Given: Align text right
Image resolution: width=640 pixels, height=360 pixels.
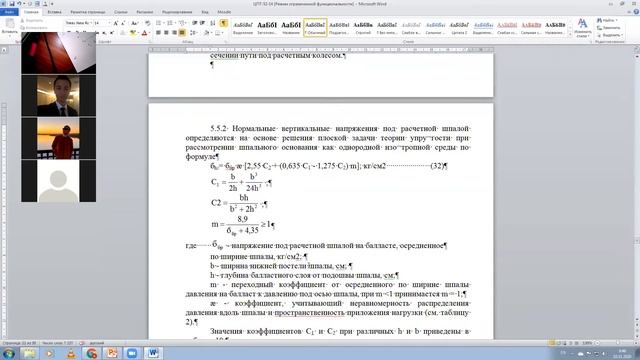Looking at the screenshot, I should (x=174, y=33).
